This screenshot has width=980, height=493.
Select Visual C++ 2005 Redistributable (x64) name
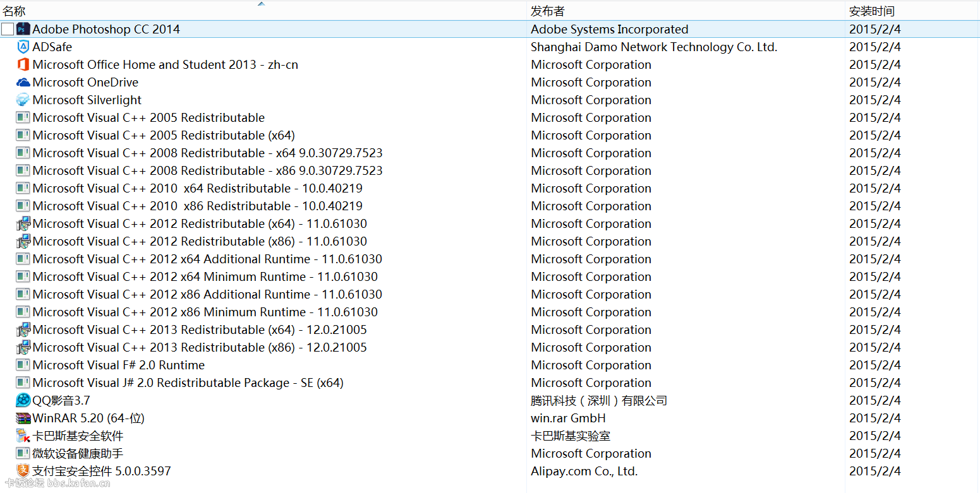[x=164, y=135]
